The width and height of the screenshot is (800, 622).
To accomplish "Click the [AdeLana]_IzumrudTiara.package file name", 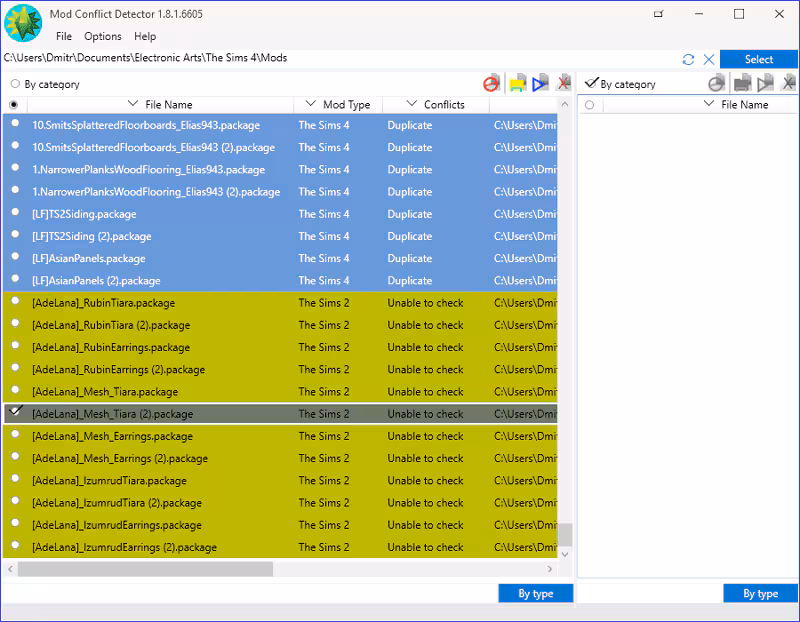I will click(109, 481).
